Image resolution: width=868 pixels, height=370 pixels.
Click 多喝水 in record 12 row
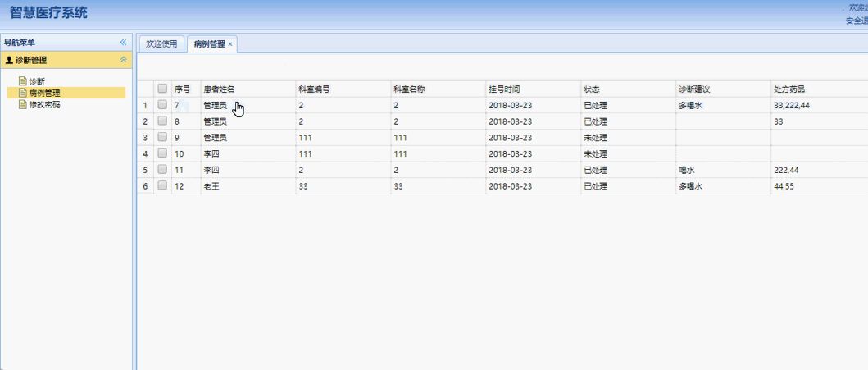click(691, 187)
